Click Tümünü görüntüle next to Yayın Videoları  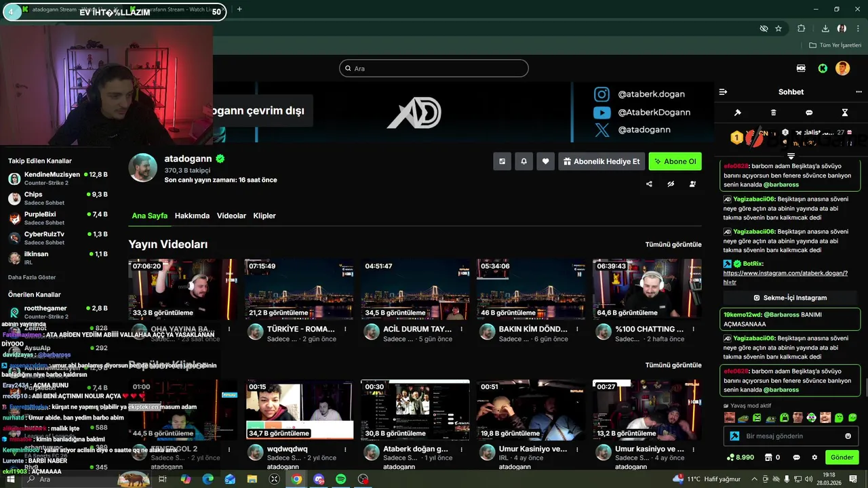673,244
